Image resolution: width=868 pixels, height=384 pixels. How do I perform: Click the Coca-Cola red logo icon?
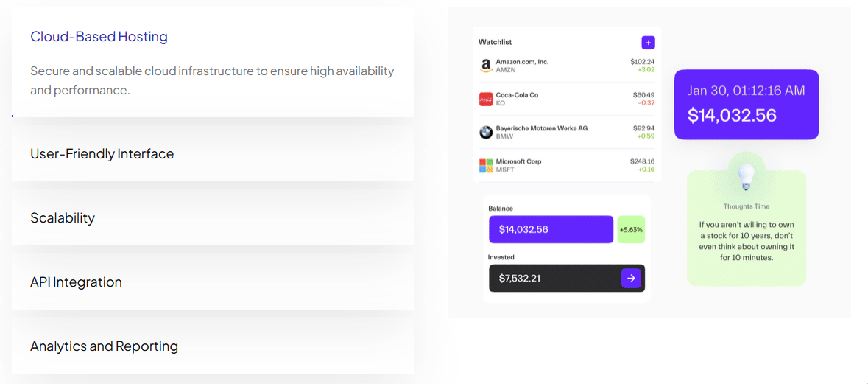click(485, 100)
